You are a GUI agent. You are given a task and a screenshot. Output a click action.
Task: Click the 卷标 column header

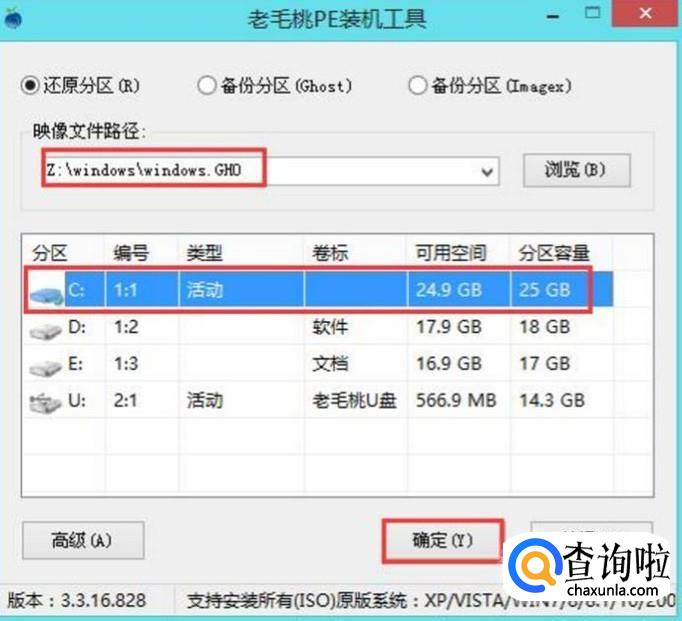click(330, 253)
